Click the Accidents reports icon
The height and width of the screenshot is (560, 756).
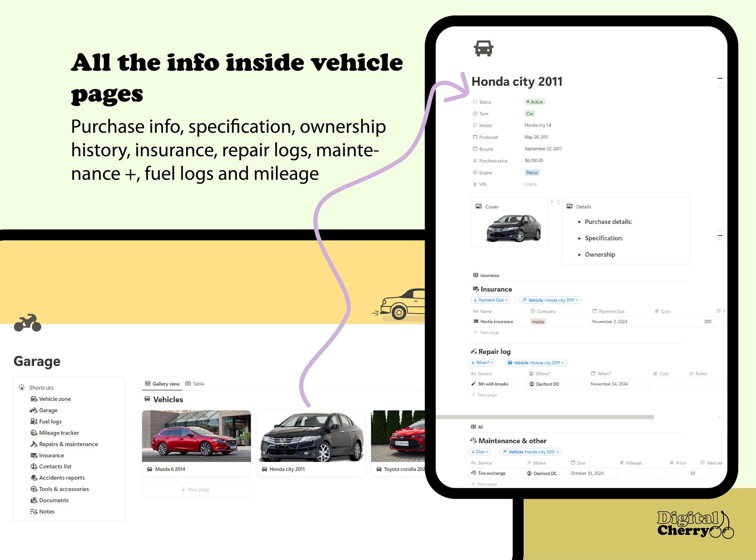tap(34, 478)
